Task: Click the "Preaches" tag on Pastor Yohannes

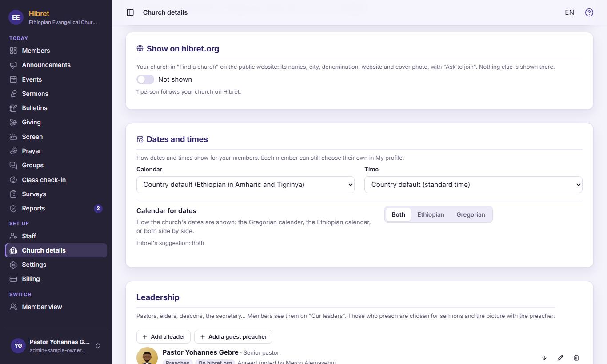Action: pyautogui.click(x=177, y=362)
